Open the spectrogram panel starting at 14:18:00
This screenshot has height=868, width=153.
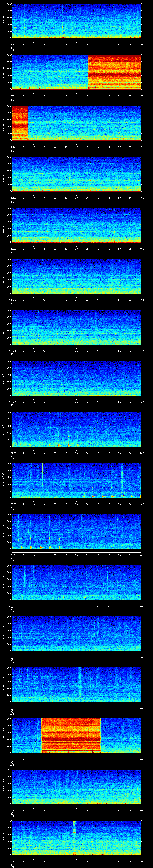pos(76,225)
